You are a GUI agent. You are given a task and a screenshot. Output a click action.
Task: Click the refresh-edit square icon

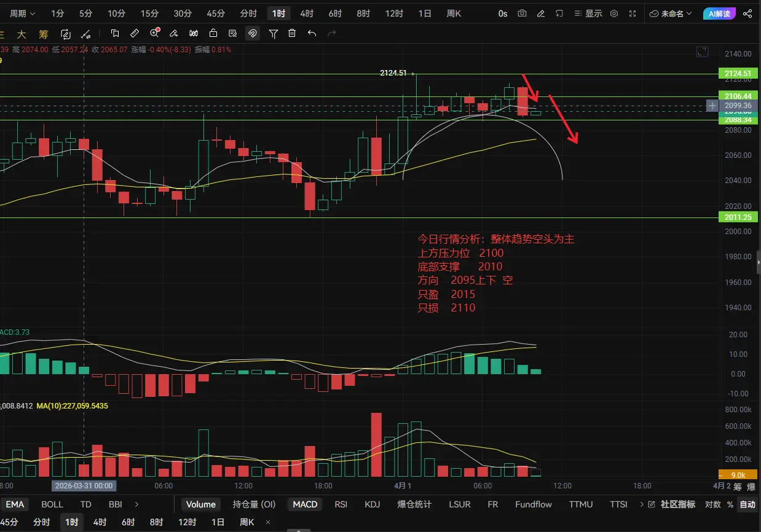pos(66,34)
